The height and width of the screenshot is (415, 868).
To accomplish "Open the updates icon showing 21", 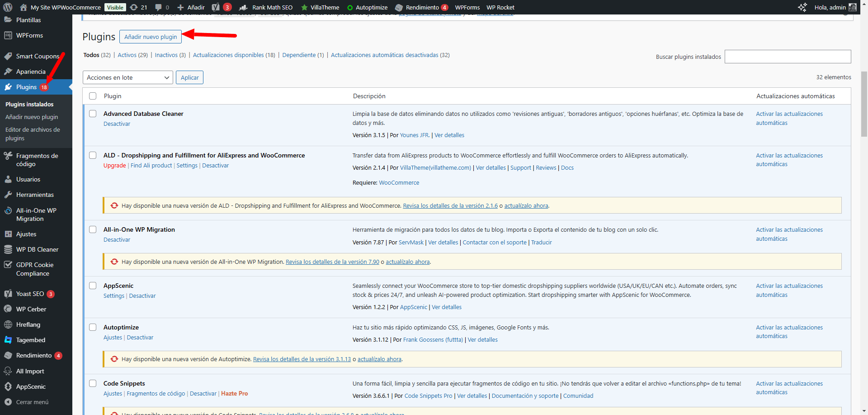I will pos(134,7).
